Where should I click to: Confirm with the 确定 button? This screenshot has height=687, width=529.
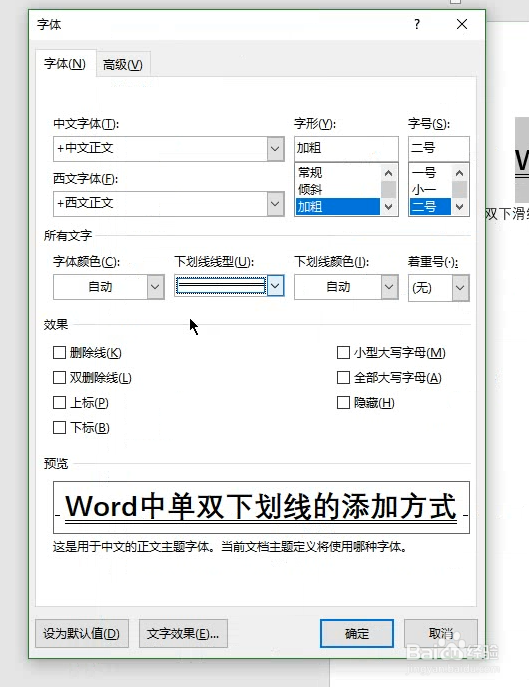coord(357,634)
